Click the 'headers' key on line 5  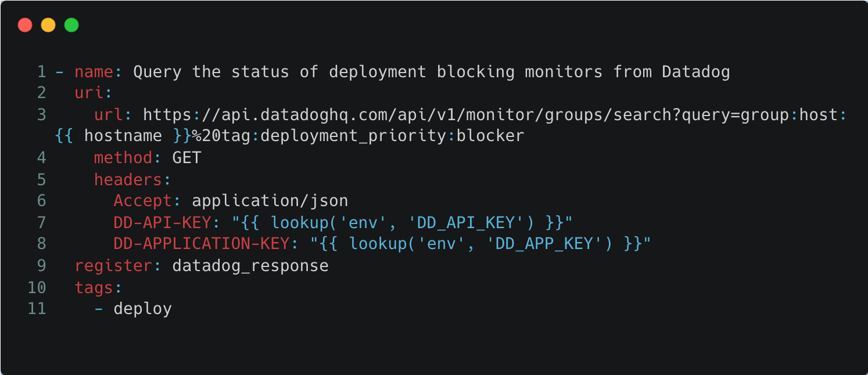tap(128, 179)
